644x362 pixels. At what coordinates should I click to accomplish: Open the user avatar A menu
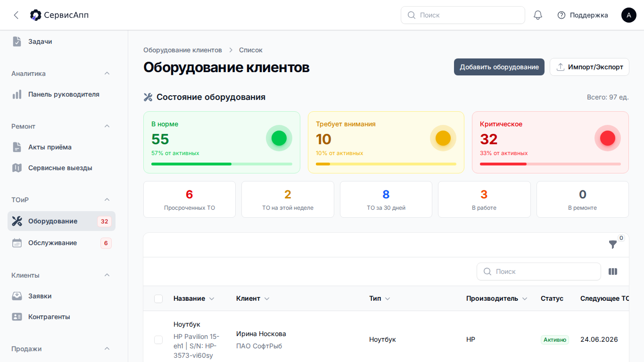click(629, 15)
